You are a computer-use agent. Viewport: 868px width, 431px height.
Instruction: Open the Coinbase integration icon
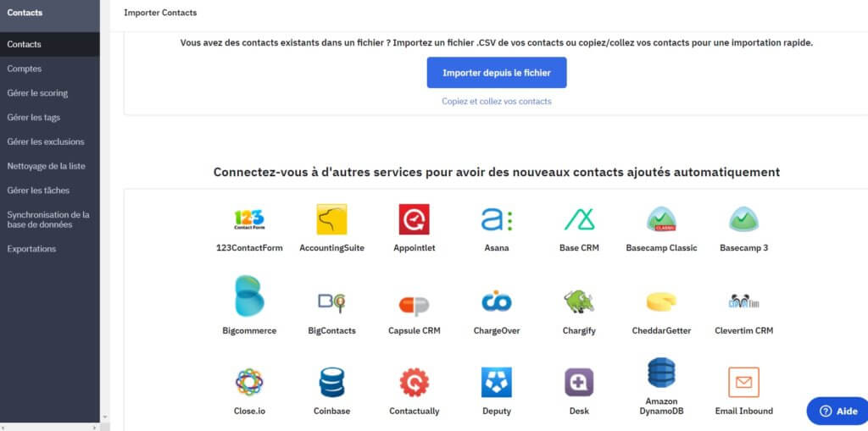point(331,383)
